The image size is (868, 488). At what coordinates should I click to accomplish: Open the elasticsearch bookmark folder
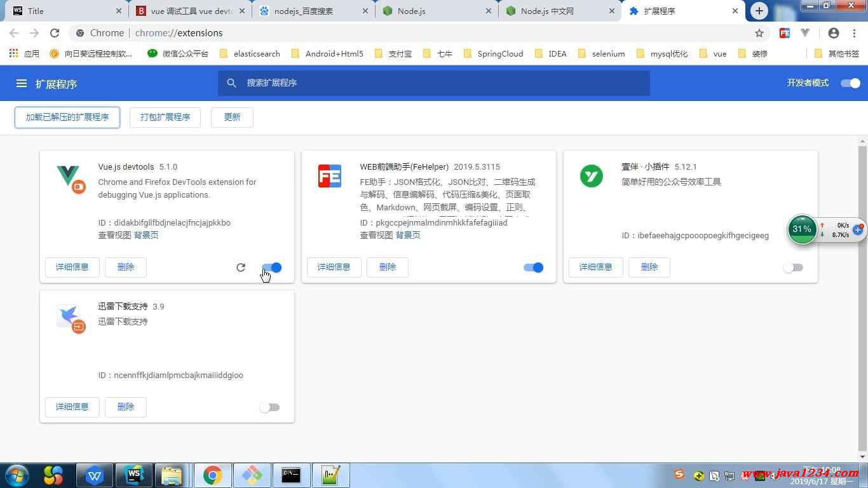250,54
